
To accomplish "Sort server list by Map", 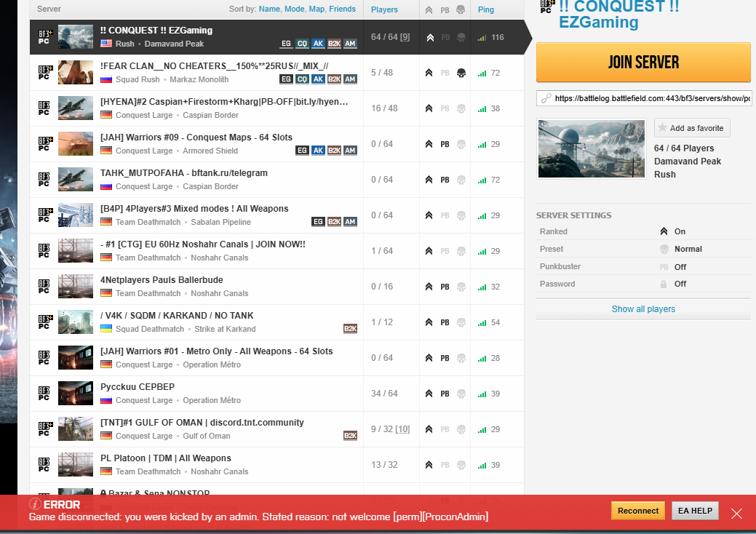I will point(317,9).
